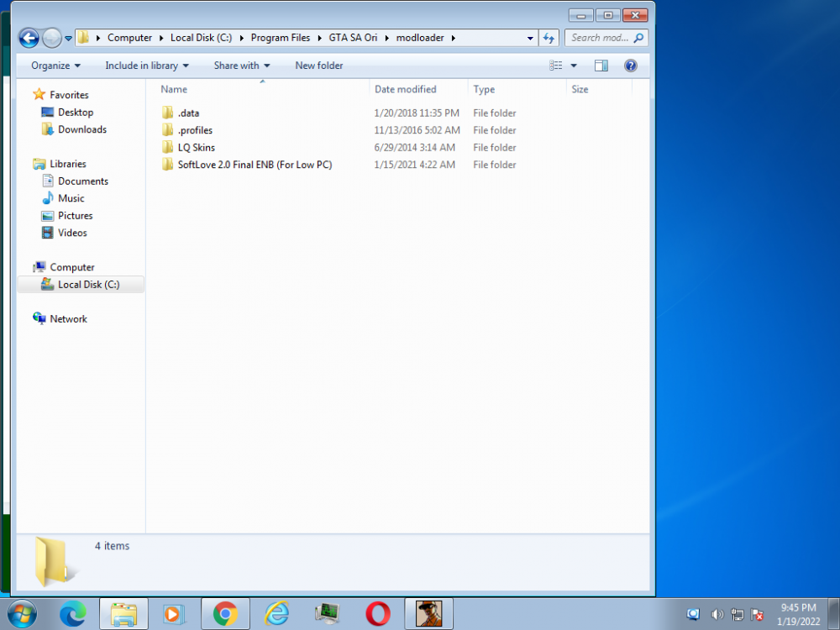Select the SoftLove 2.0 Final ENB folder icon
Screen dimensions: 840x630
(x=168, y=164)
